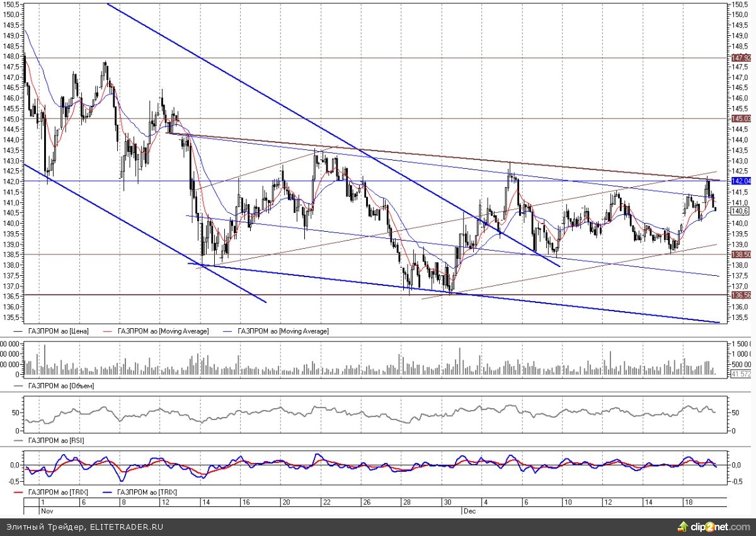756x536 pixels.
Task: Select the blue 142.04 price level tag
Action: point(742,181)
